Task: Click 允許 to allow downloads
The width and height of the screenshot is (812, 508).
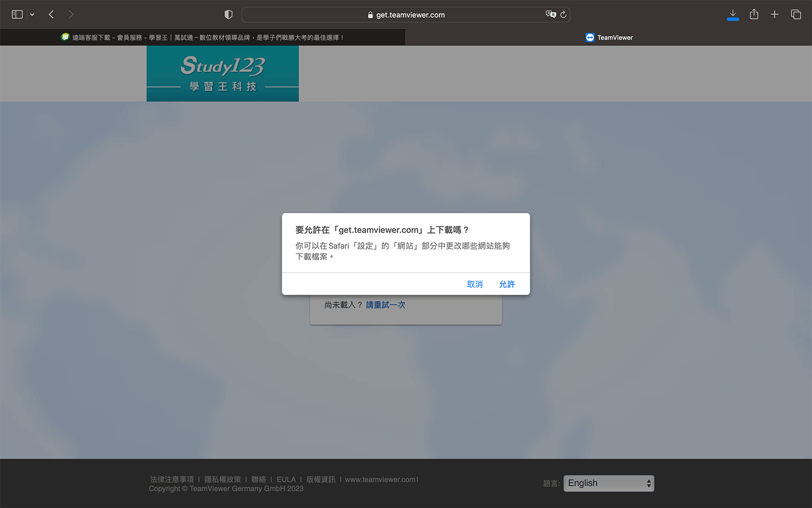Action: [x=506, y=284]
